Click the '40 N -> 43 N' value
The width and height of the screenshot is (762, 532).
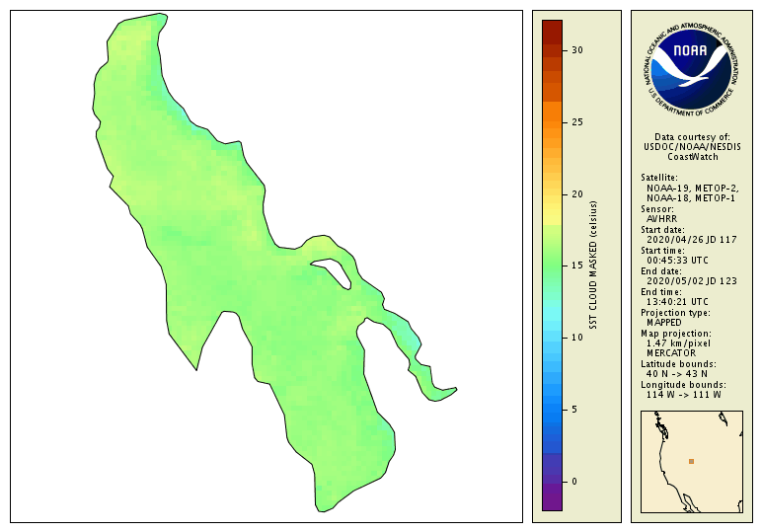click(x=677, y=374)
